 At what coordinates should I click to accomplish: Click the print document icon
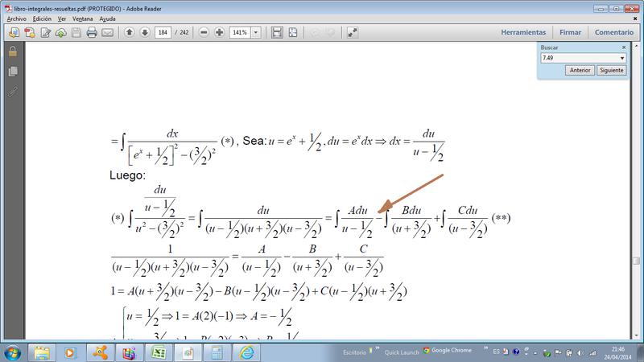click(92, 33)
